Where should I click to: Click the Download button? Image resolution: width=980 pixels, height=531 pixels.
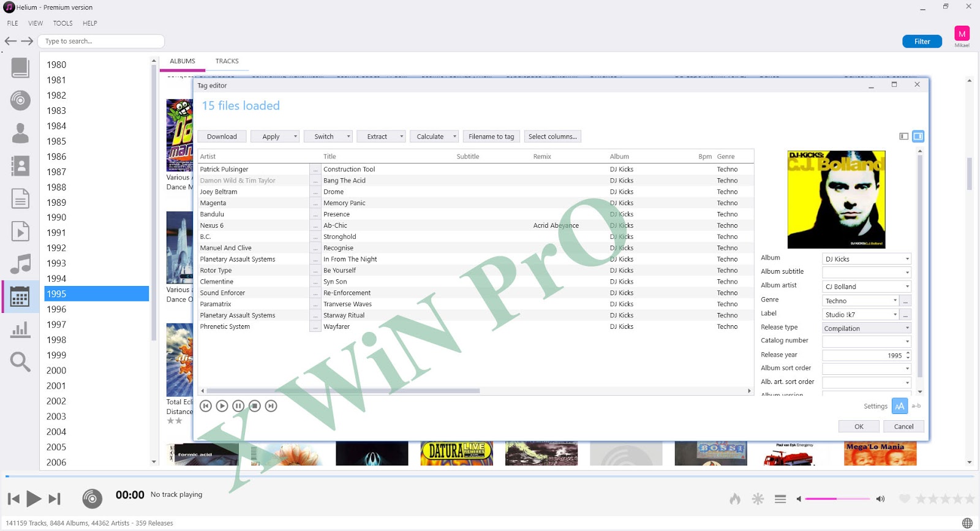pos(222,137)
